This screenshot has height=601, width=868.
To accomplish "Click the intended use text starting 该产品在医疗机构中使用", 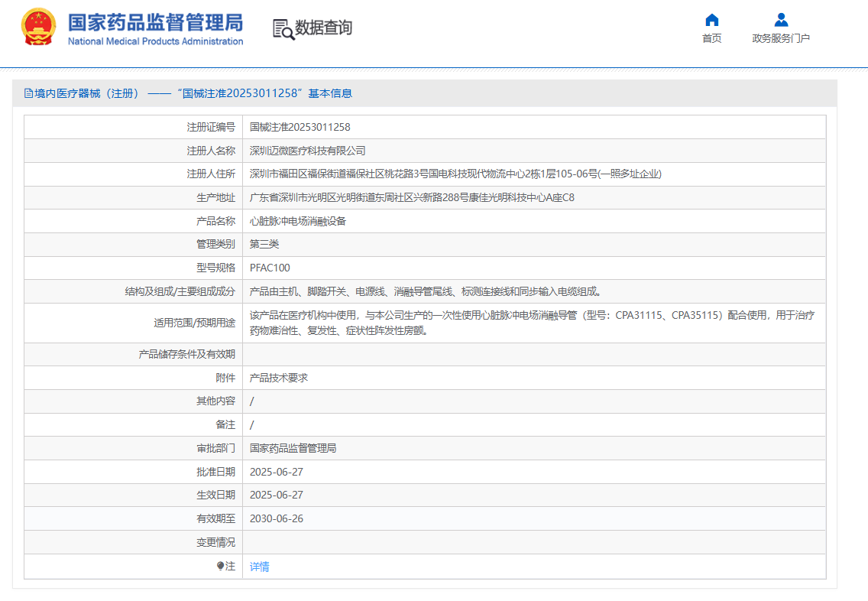I will [x=532, y=323].
